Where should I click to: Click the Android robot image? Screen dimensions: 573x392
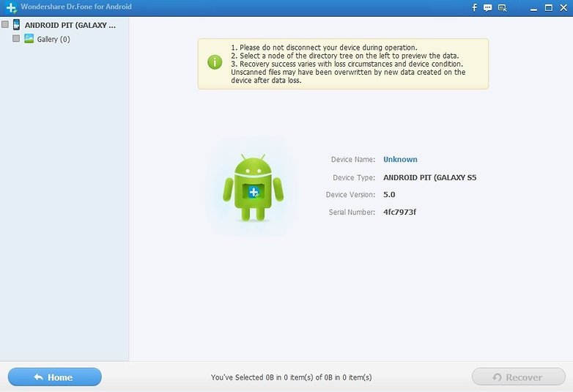(254, 188)
